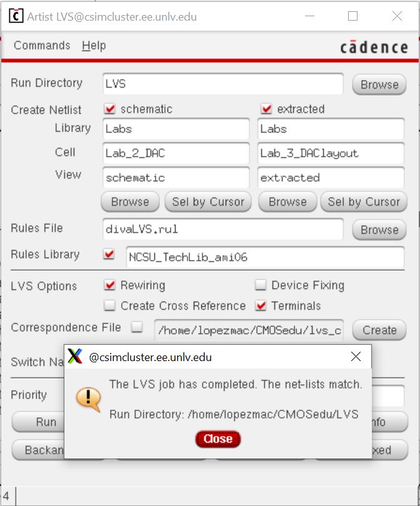This screenshot has height=506, width=420.
Task: Open the Help menu
Action: [x=94, y=46]
